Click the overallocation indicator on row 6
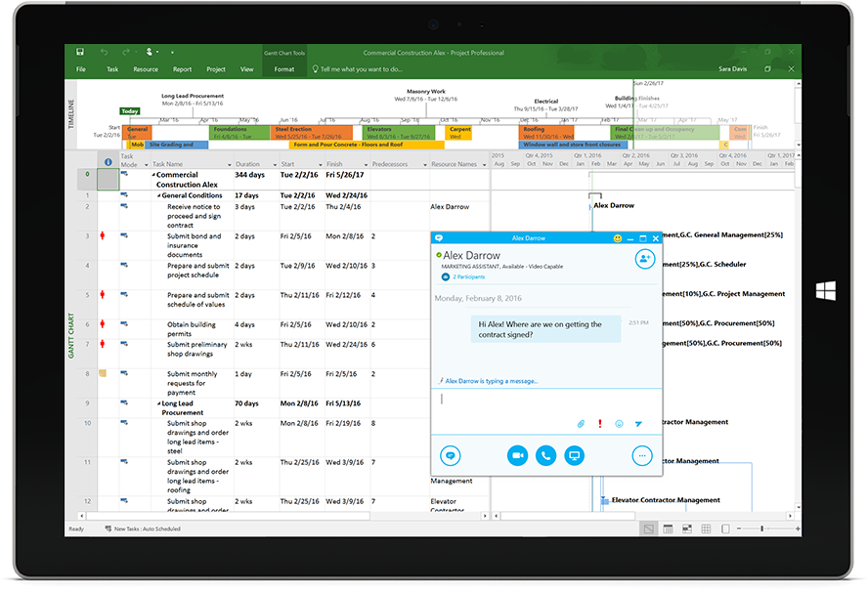 point(103,323)
